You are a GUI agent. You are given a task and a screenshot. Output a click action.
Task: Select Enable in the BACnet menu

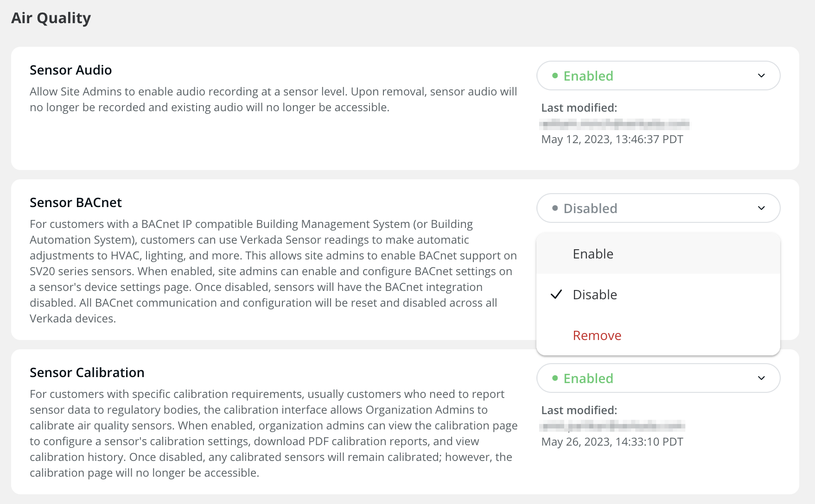593,254
